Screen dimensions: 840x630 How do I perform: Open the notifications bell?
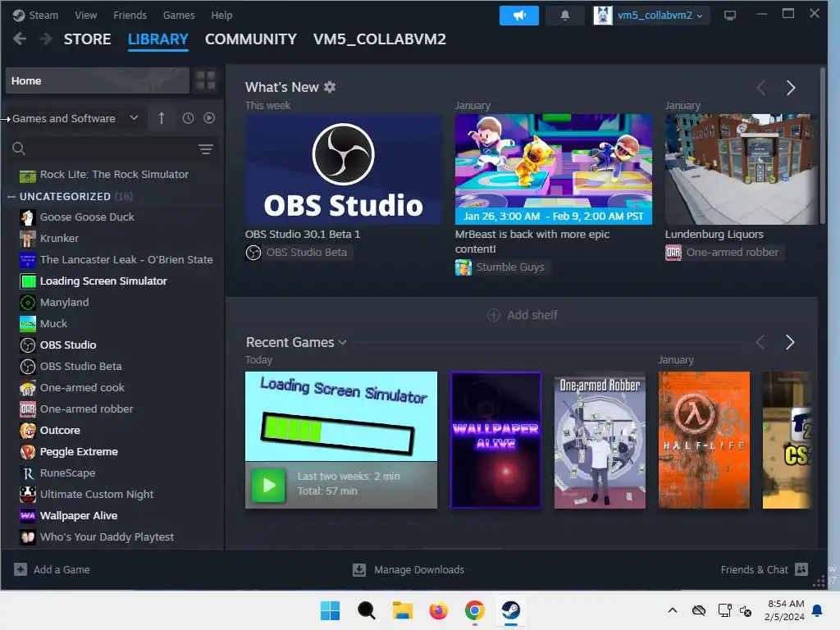564,16
